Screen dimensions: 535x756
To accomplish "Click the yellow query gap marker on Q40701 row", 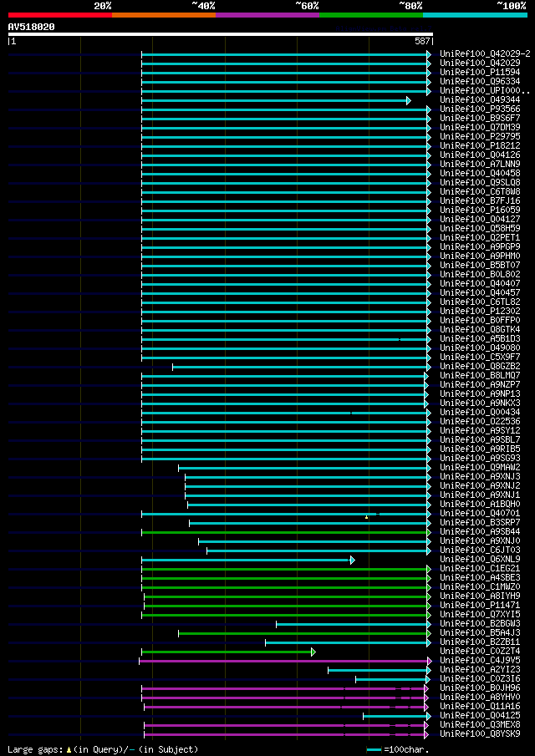I will pyautogui.click(x=367, y=517).
